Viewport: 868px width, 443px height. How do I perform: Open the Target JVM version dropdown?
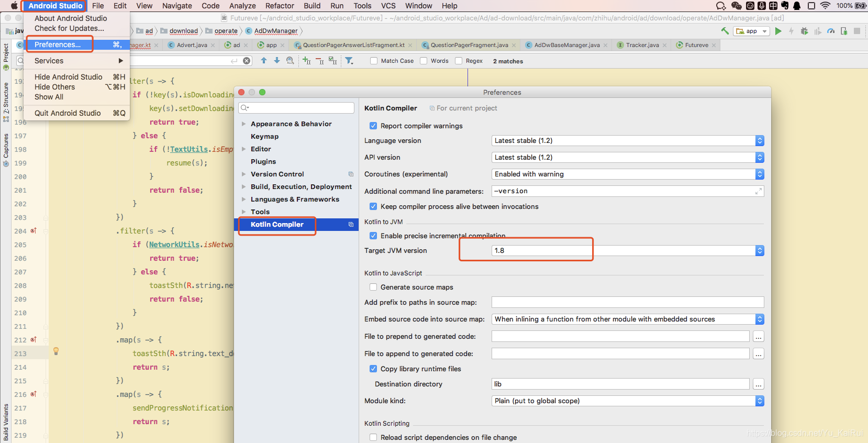tap(628, 250)
